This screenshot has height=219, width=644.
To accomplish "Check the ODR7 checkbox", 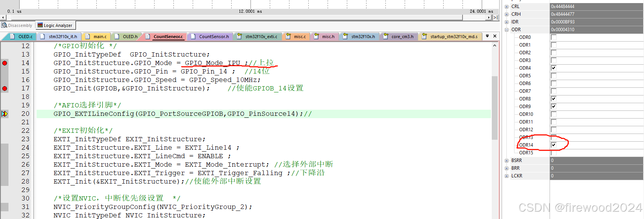I will click(553, 91).
